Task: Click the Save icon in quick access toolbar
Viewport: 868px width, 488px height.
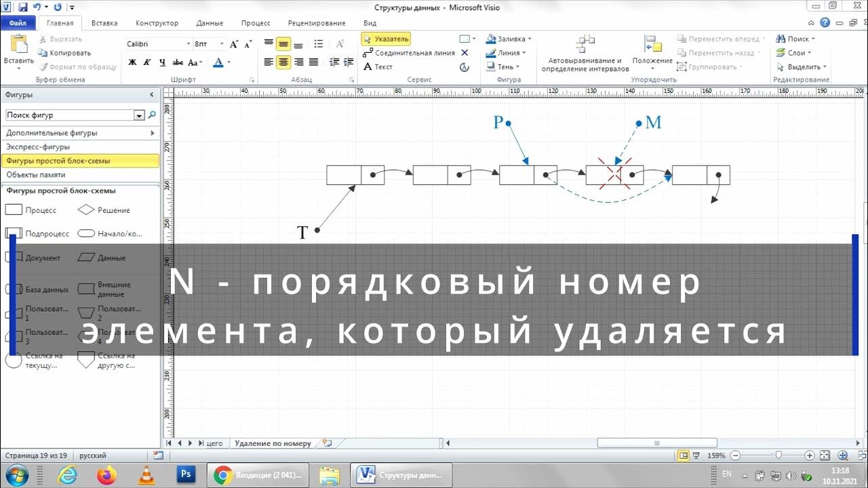Action: [23, 7]
